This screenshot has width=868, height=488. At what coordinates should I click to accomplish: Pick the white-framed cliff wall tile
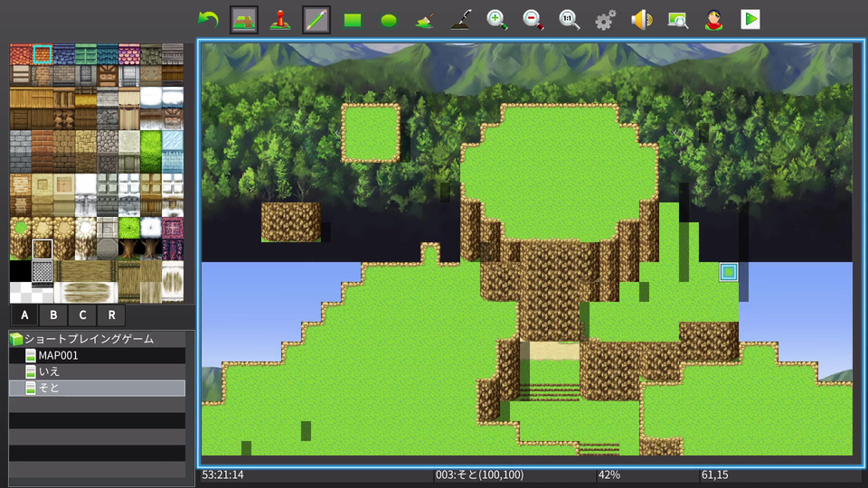pos(42,249)
